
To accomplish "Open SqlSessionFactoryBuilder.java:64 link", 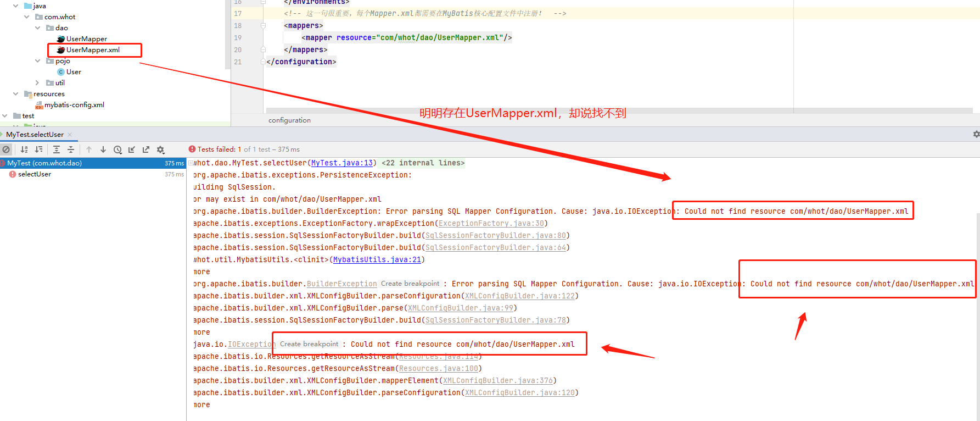I will (x=496, y=248).
